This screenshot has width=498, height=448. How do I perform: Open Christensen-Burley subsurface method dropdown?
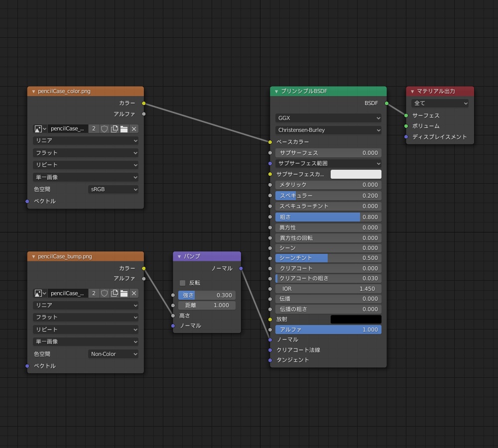[x=328, y=130]
